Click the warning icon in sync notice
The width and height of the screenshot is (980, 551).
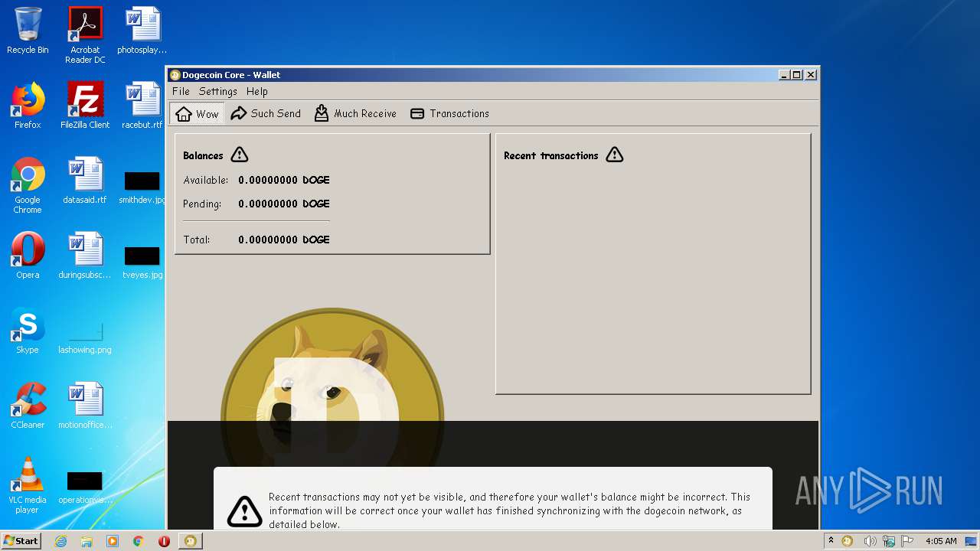pyautogui.click(x=245, y=511)
